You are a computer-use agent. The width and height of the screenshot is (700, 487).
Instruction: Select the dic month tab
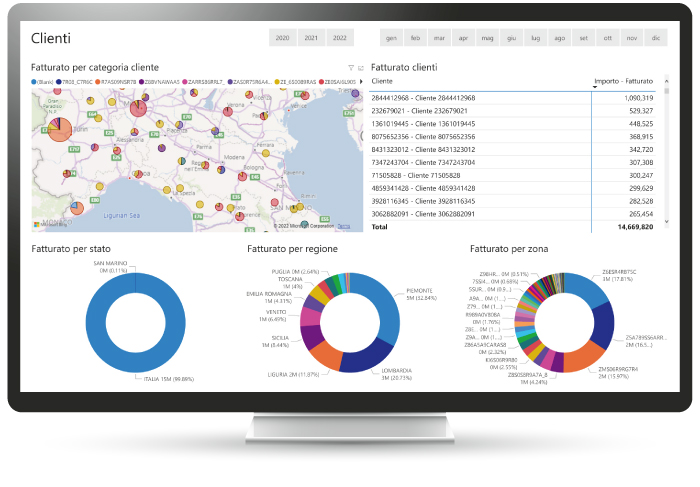click(x=656, y=38)
